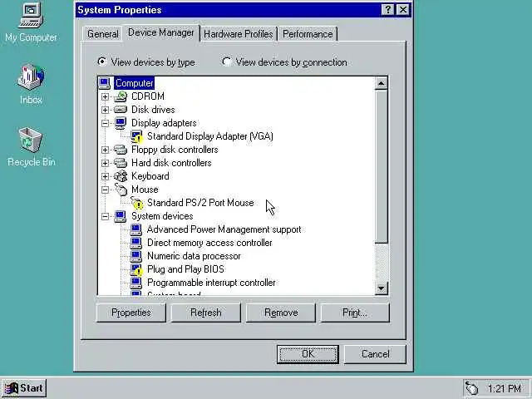Click the Floppy disk controllers icon
The height and width of the screenshot is (399, 532).
(x=121, y=150)
